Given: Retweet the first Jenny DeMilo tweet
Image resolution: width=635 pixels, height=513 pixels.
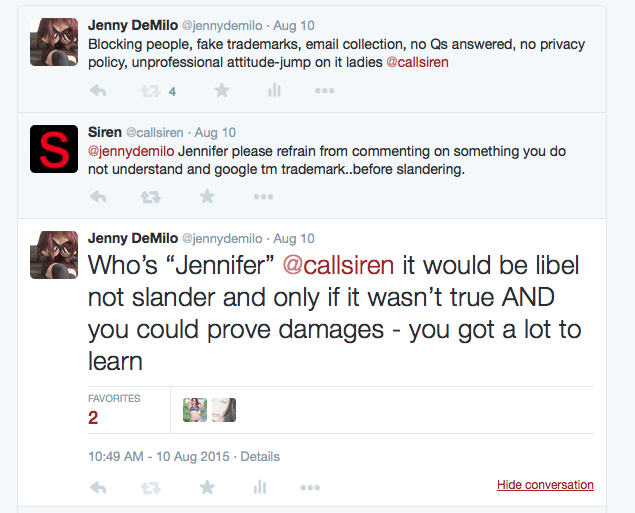Looking at the screenshot, I should coord(151,91).
